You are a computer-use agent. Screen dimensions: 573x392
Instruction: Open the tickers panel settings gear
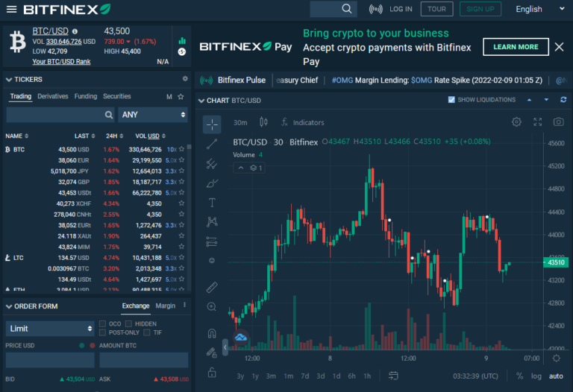185,79
